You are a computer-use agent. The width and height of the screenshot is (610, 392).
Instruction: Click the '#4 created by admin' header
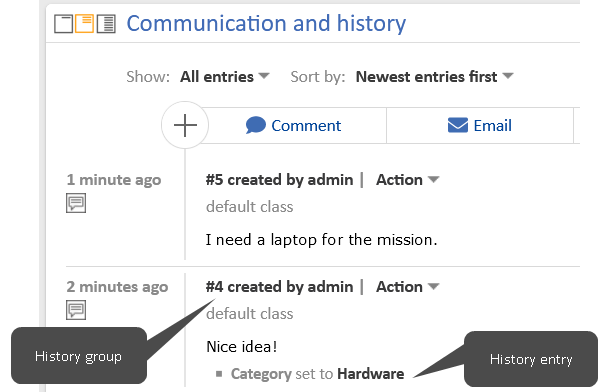coord(279,287)
